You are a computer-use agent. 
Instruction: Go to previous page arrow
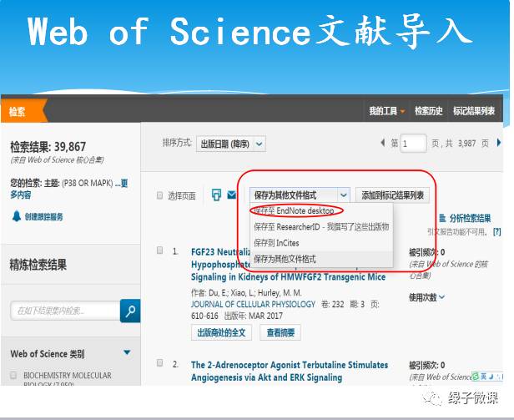[382, 143]
